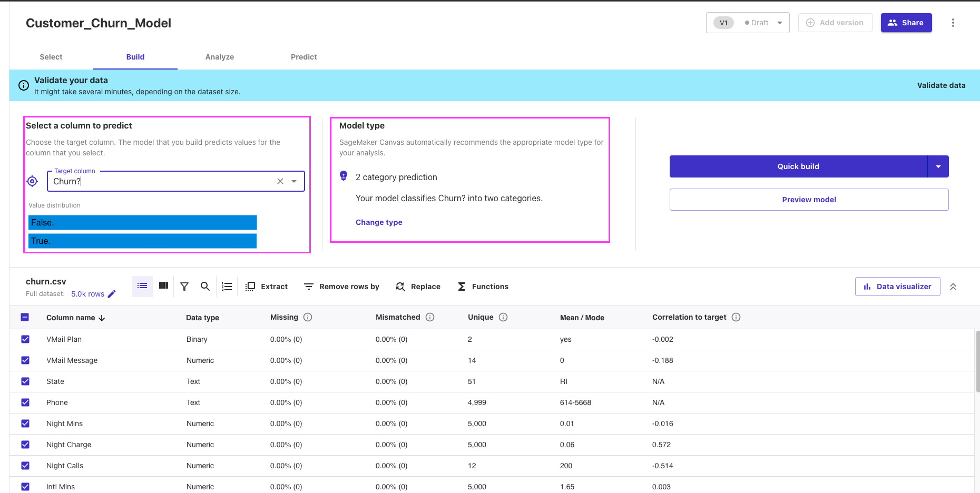Open the Functions (sigma) tool
The height and width of the screenshot is (493, 980).
461,286
